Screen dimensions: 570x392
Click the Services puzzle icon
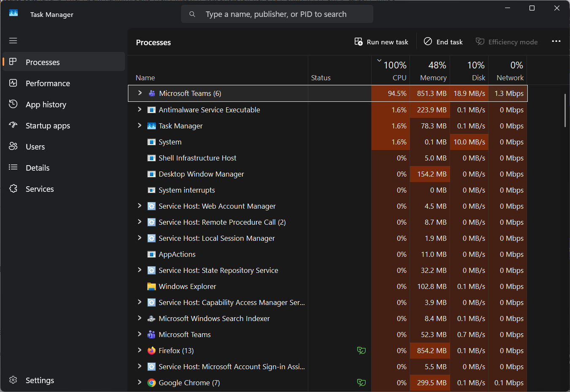point(13,189)
